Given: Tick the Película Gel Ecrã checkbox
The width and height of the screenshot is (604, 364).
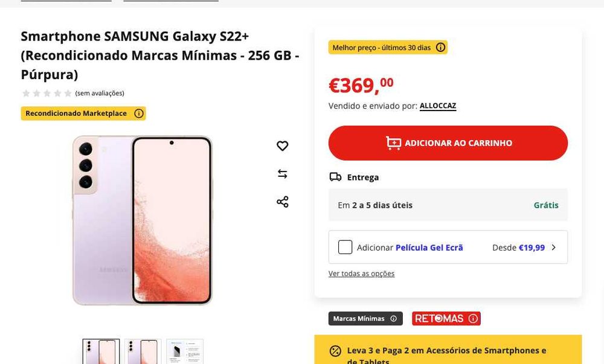Looking at the screenshot, I should tap(345, 247).
